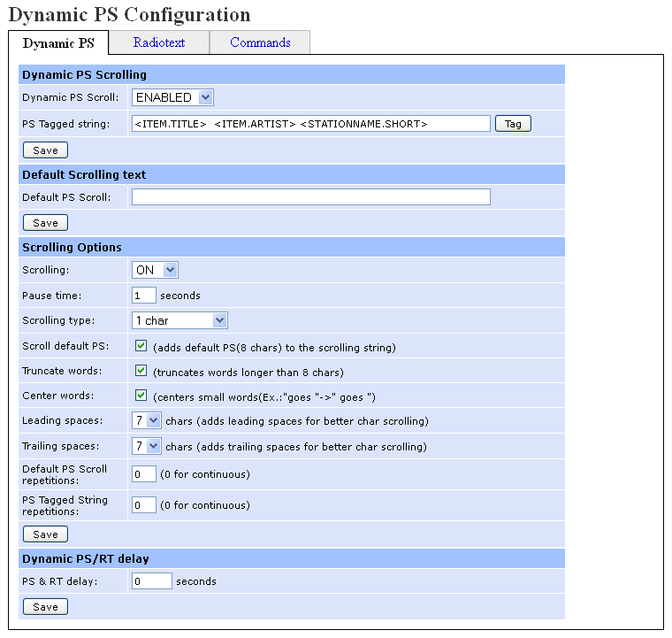Disable the Center words checkbox

(141, 396)
